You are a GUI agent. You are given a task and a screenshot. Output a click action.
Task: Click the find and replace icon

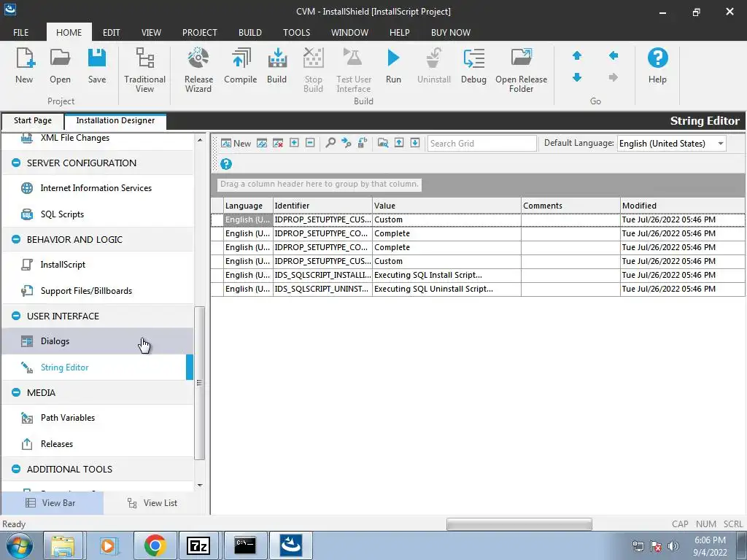[x=363, y=143]
